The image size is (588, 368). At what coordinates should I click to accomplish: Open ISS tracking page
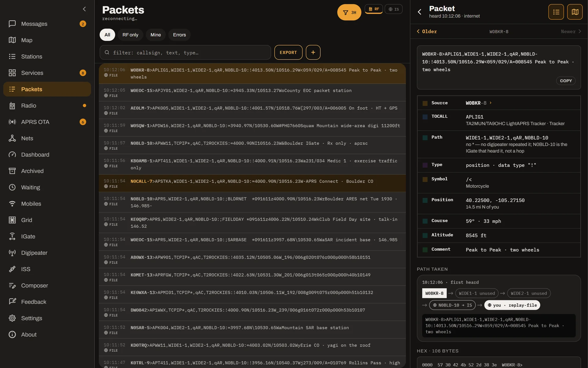(x=47, y=269)
